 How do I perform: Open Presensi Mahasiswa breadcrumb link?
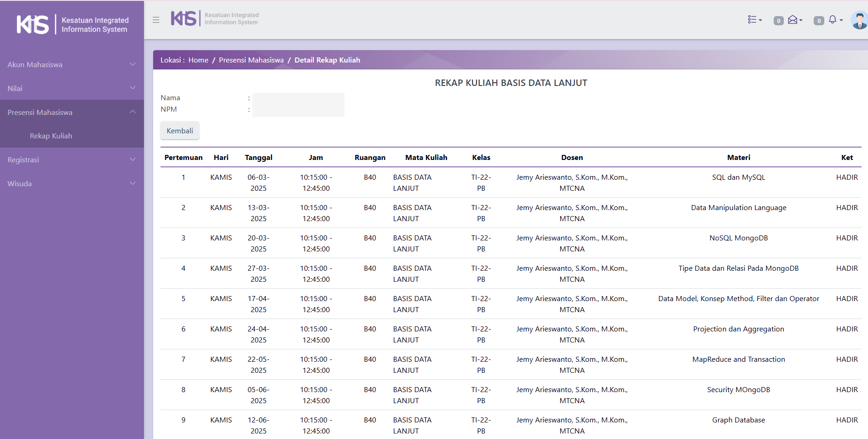point(251,60)
